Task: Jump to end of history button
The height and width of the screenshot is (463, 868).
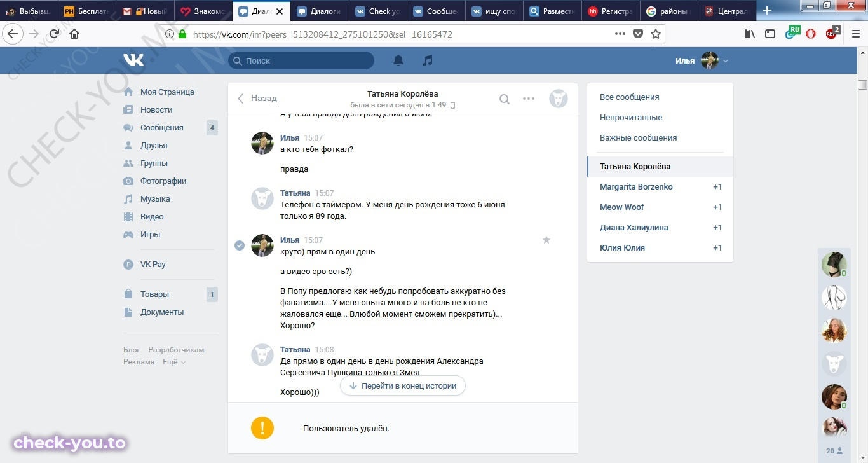Action: pyautogui.click(x=403, y=385)
